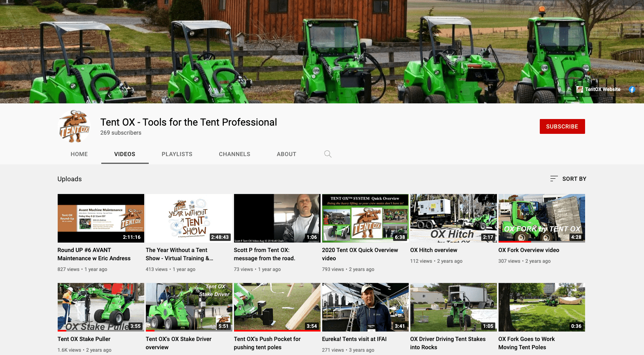Open the Round UP #6 AVANT Maintenance title
Image resolution: width=644 pixels, height=355 pixels.
point(94,254)
